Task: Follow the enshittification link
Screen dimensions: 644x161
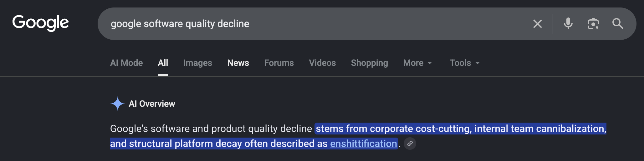Action: coord(363,144)
